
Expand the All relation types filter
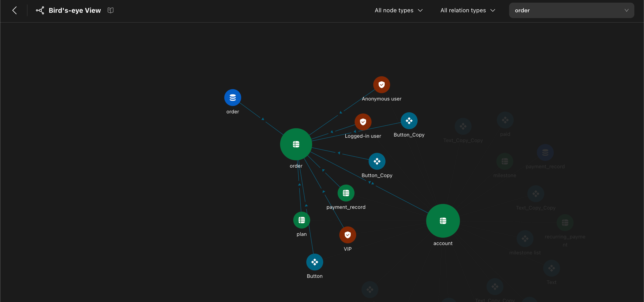point(467,10)
